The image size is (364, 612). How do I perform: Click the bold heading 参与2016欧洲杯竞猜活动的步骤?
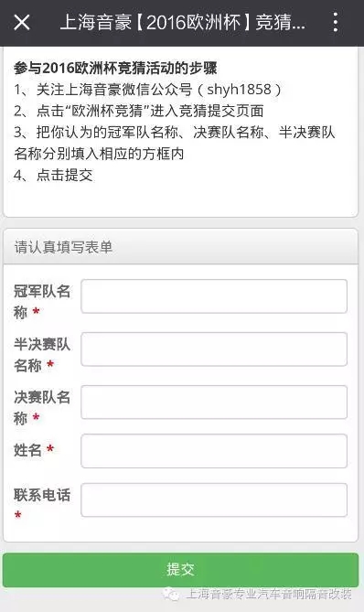click(x=115, y=69)
